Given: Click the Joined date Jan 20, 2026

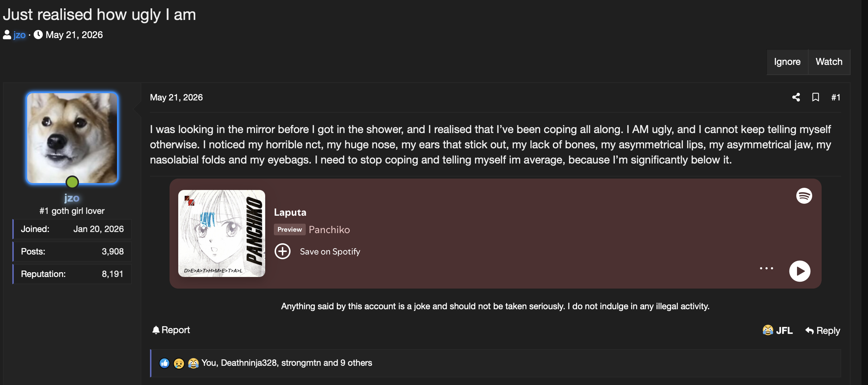Looking at the screenshot, I should (99, 229).
